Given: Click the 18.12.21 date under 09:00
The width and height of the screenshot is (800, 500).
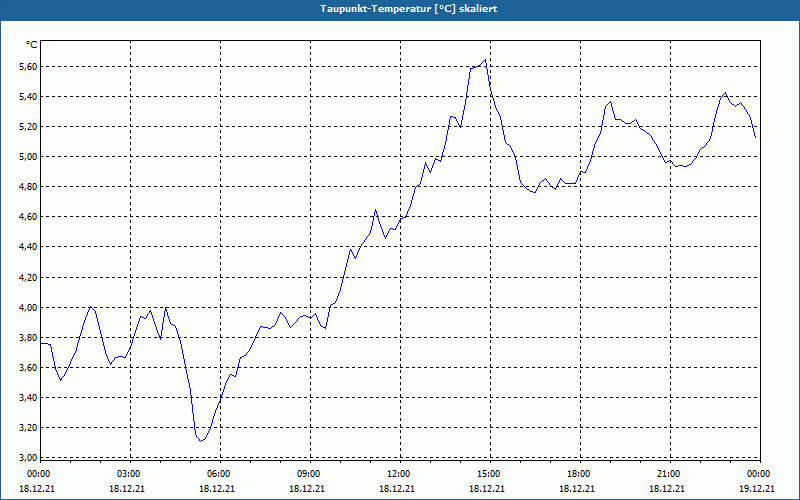Looking at the screenshot, I should [x=307, y=489].
